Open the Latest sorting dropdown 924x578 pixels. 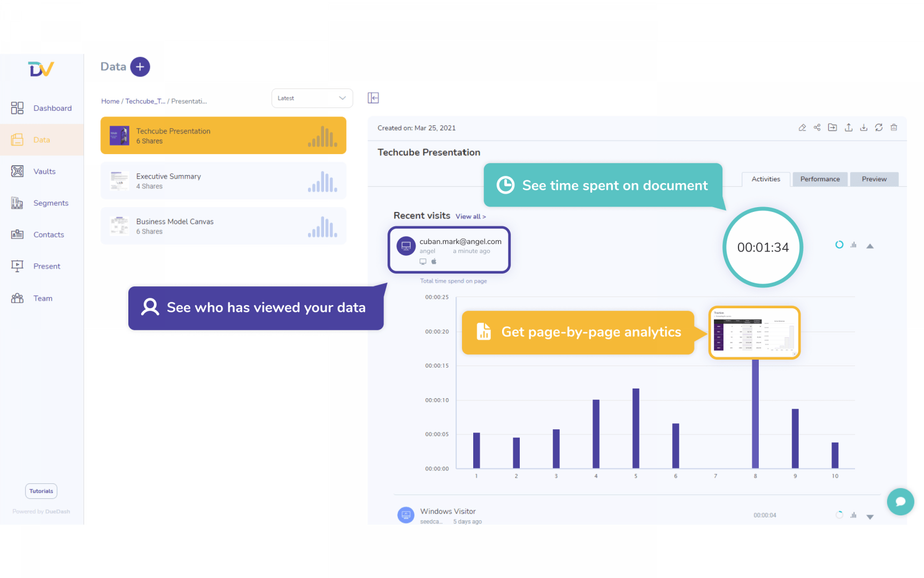click(x=312, y=98)
